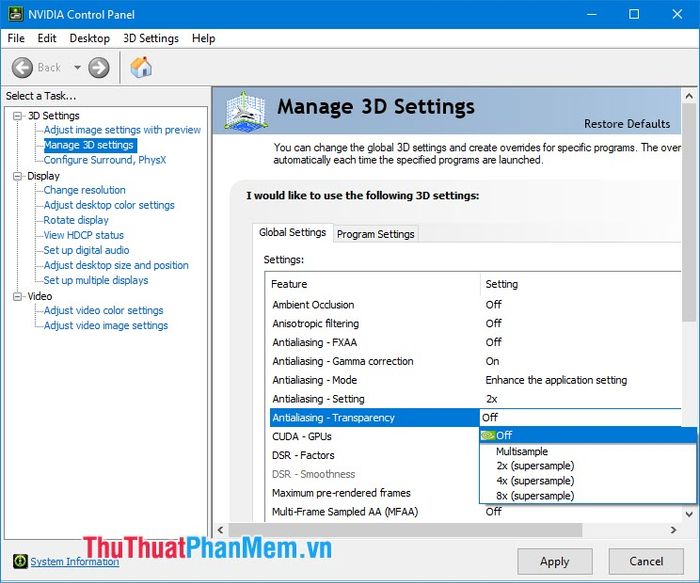Select Manage 3D settings in tree
The height and width of the screenshot is (583, 700).
pyautogui.click(x=89, y=145)
